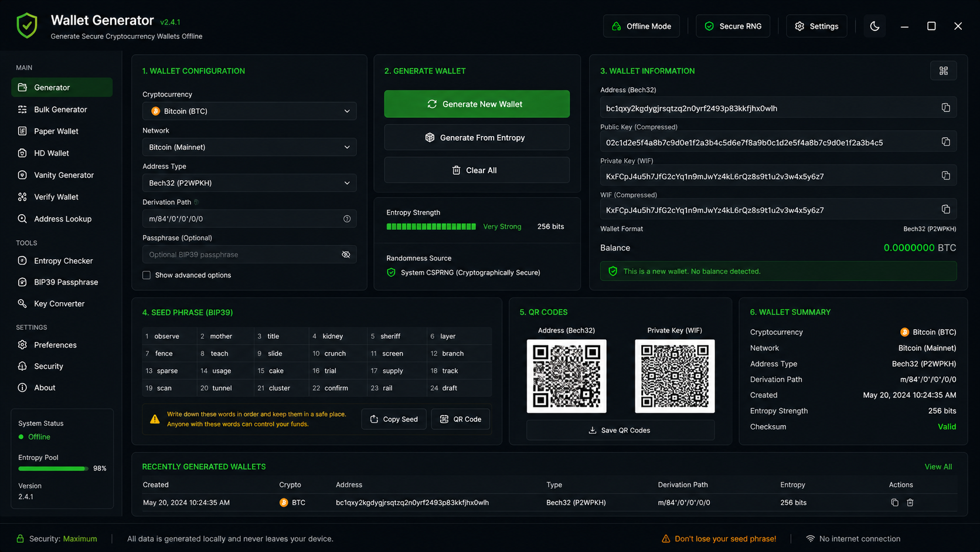View All recently generated wallets
980x552 pixels.
[938, 467]
